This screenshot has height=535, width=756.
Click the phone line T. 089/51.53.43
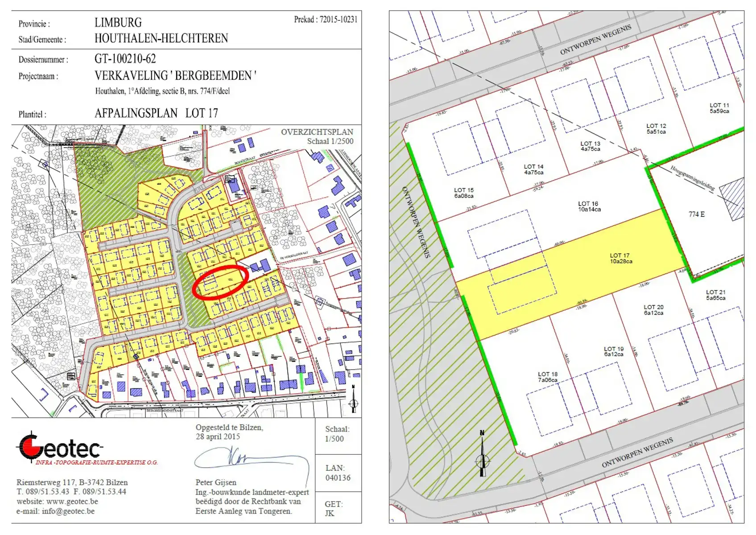tap(43, 492)
